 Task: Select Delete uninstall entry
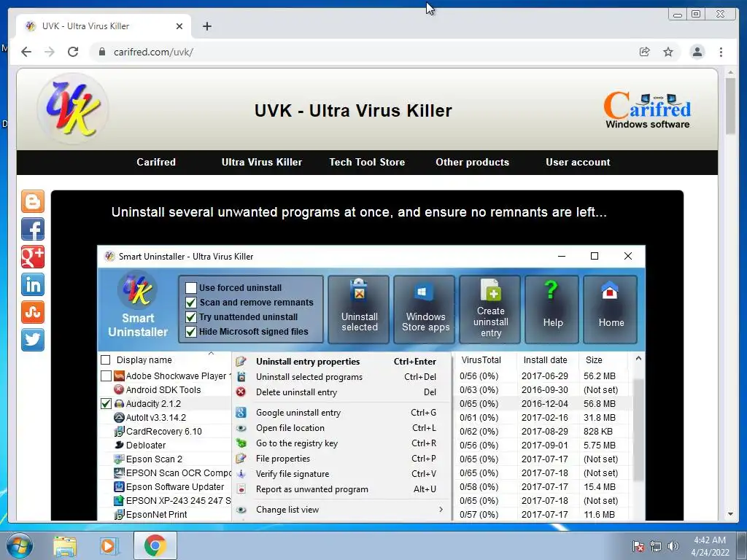tap(343, 392)
